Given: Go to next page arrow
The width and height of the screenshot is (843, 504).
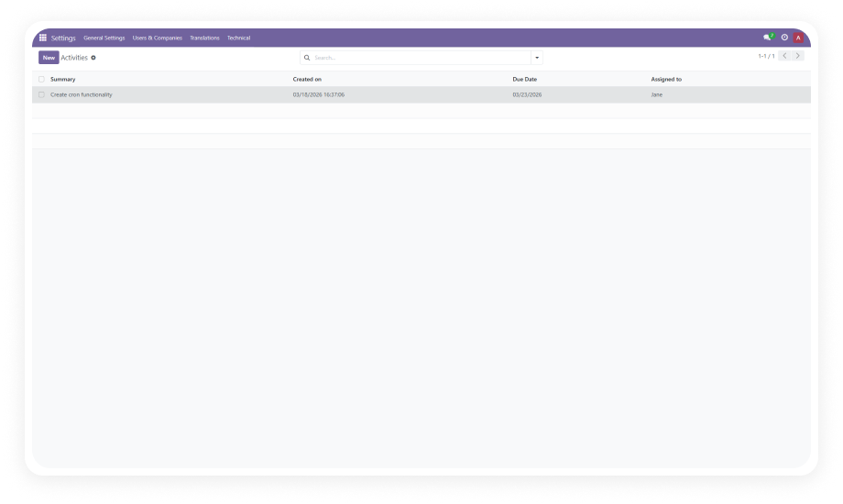Looking at the screenshot, I should coord(798,56).
